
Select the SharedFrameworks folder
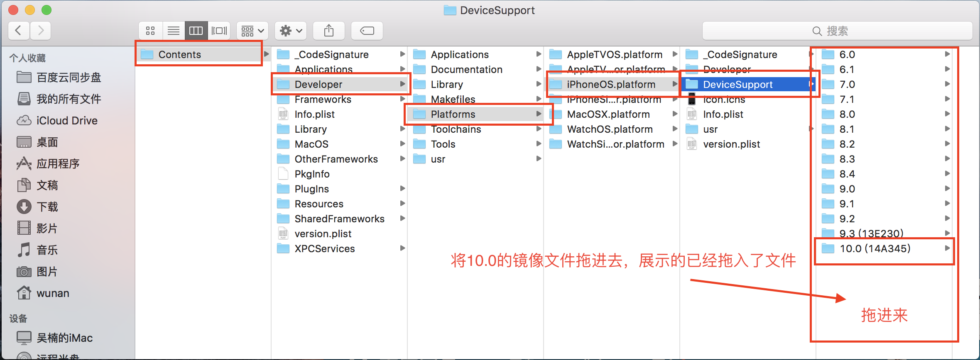339,219
